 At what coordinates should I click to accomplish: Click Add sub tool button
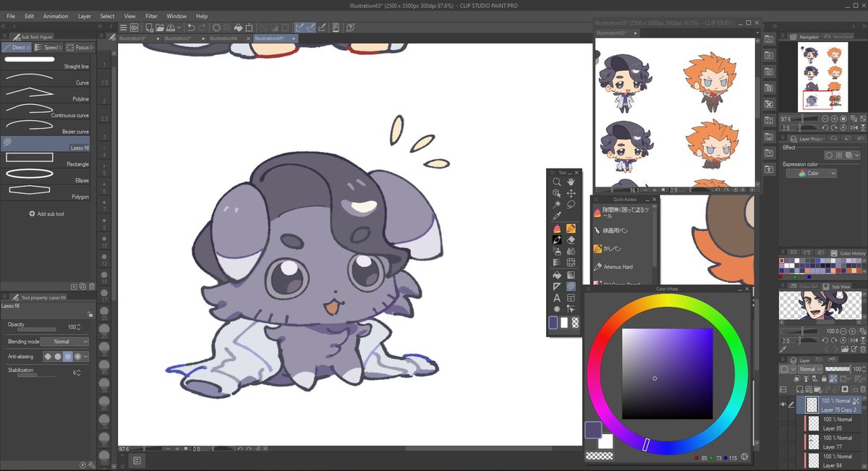click(x=46, y=214)
